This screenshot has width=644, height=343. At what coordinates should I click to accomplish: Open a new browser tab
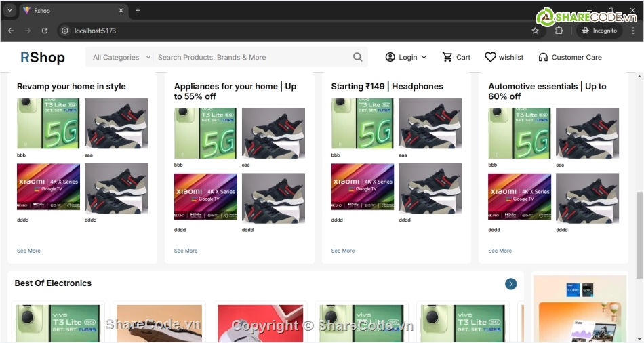pyautogui.click(x=138, y=10)
